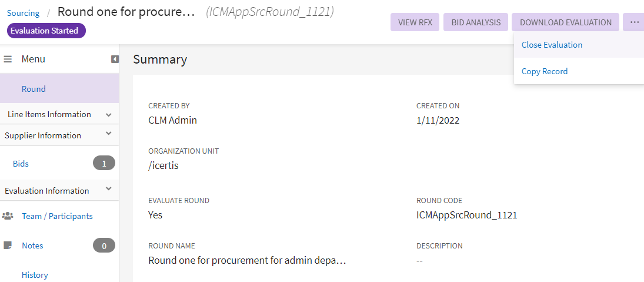Collapse the Supplier Information section

pyautogui.click(x=108, y=135)
